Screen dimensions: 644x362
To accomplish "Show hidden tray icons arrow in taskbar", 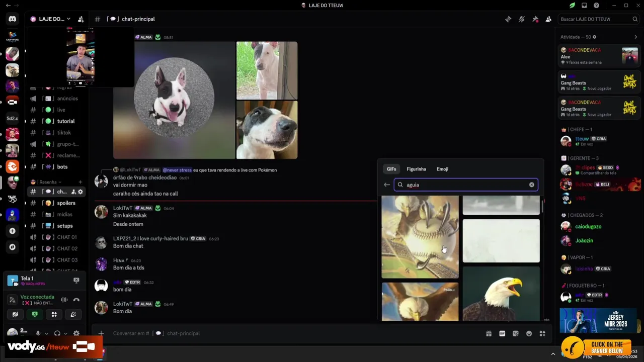I will coord(553,353).
